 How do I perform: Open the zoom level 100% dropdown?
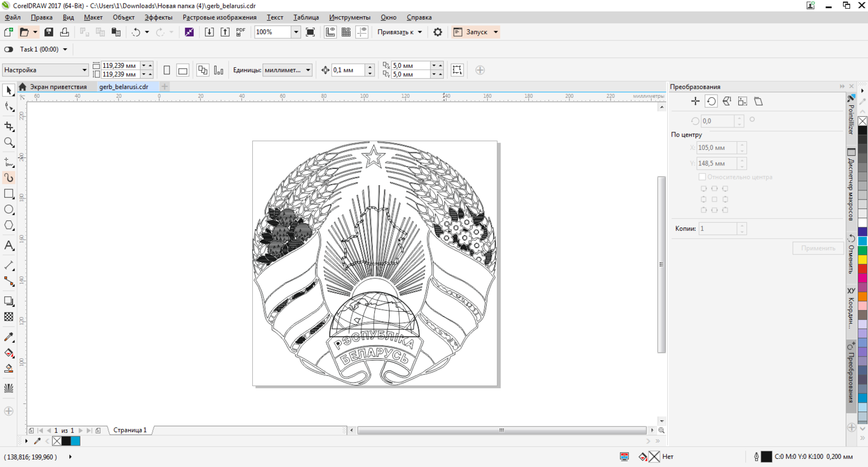pos(296,32)
